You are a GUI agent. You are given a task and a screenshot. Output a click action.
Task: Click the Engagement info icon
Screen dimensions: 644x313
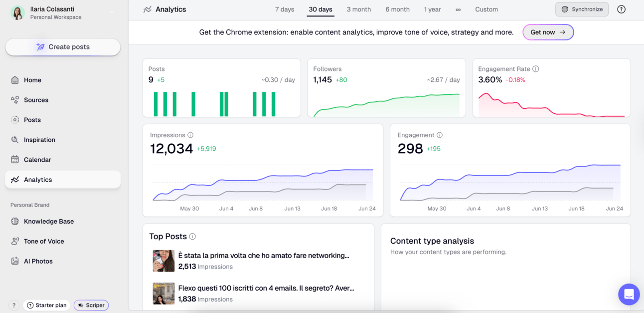tap(440, 135)
